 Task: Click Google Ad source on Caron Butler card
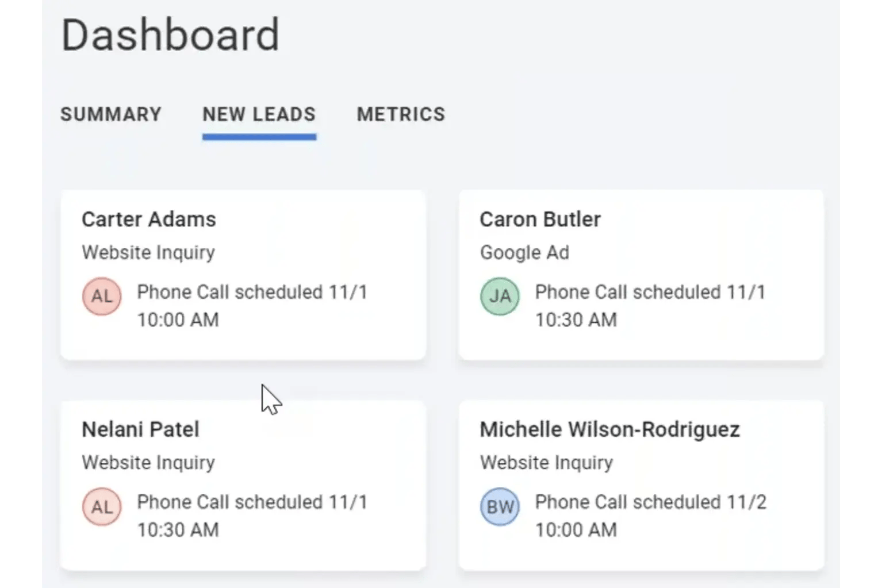(x=524, y=252)
